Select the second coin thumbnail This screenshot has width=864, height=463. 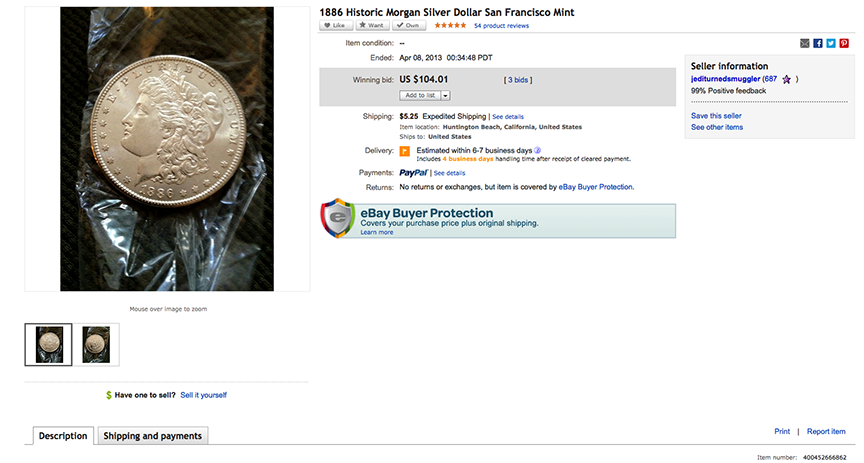point(101,344)
